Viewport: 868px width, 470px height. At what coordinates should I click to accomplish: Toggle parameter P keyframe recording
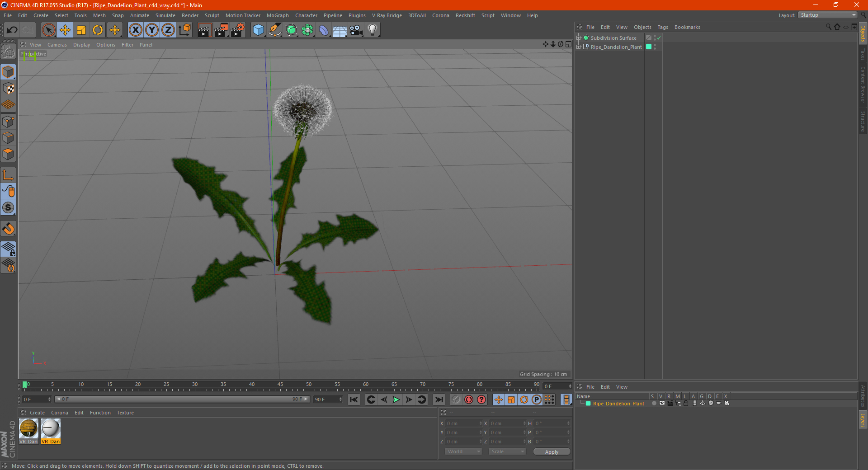pos(537,399)
